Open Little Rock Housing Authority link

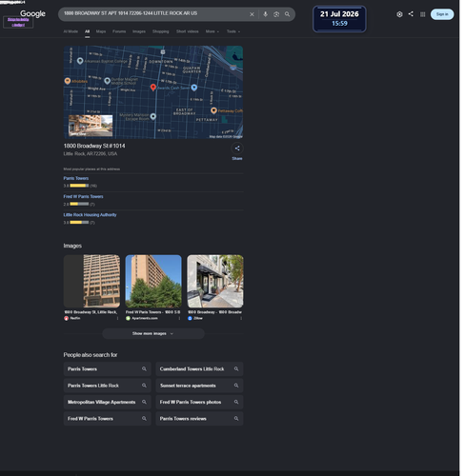click(90, 215)
